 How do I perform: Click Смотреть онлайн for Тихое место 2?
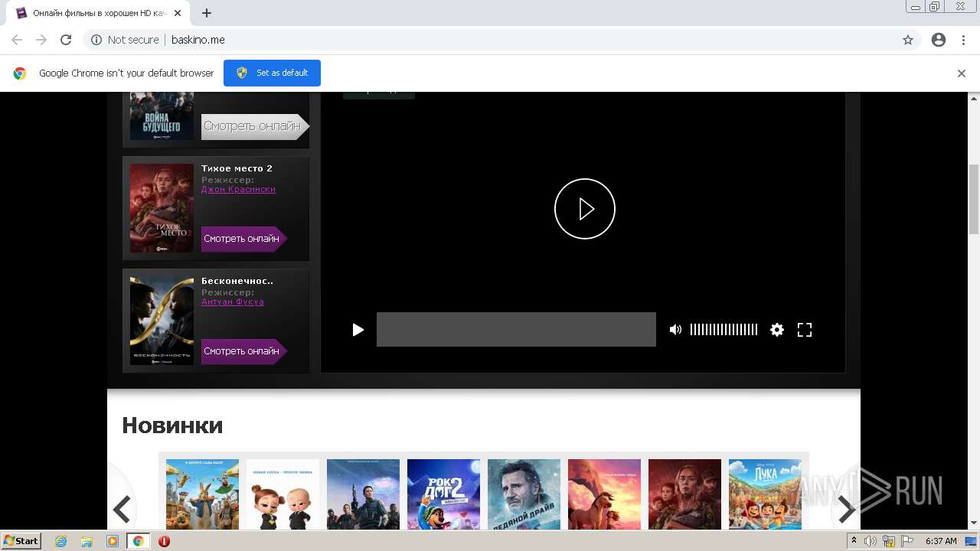(x=243, y=239)
